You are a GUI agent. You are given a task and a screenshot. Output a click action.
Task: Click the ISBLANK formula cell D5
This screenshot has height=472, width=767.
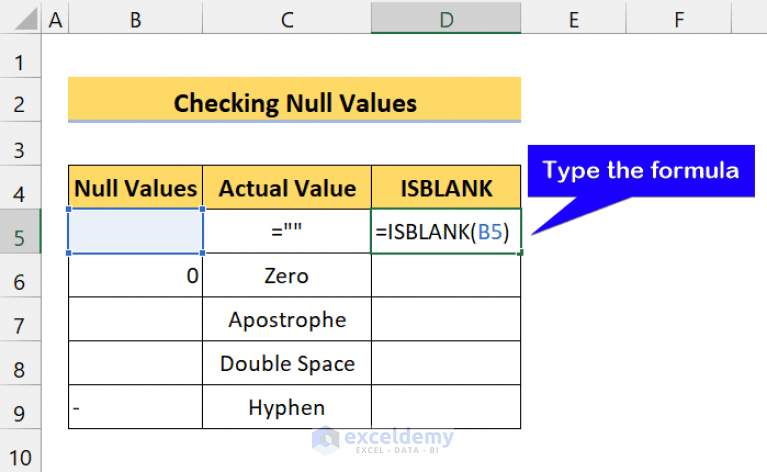point(446,232)
